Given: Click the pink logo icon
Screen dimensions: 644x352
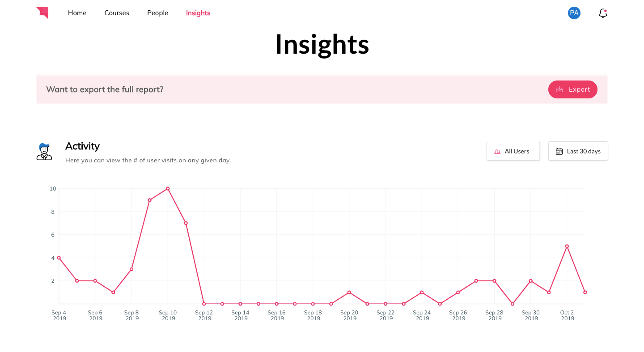Looking at the screenshot, I should pyautogui.click(x=42, y=13).
